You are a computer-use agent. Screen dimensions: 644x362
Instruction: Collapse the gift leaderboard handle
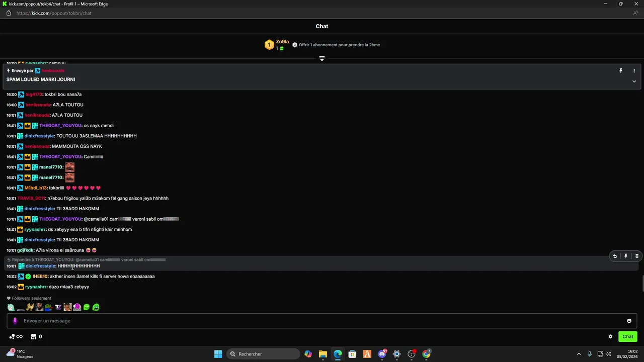click(x=322, y=59)
